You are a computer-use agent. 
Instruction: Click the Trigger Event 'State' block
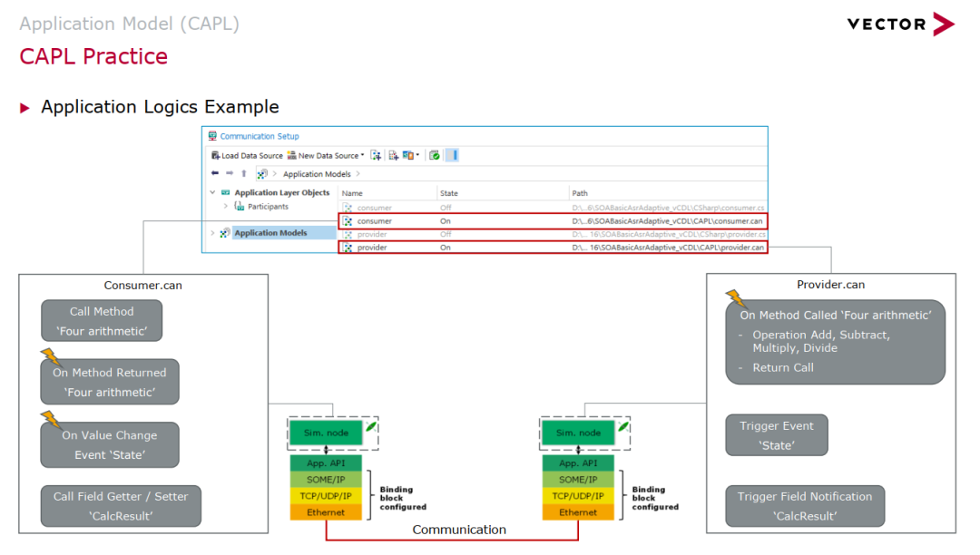coord(777,435)
